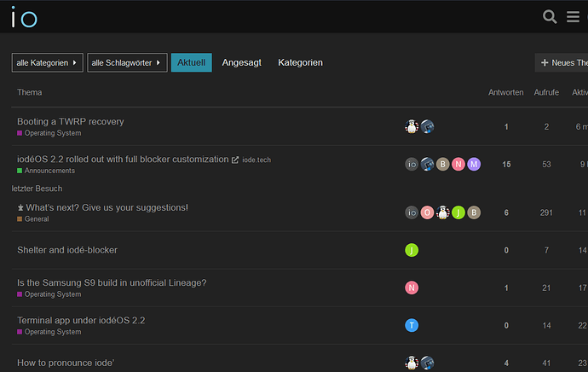Click external link icon beside iodéOS 2.2 topic
Screen dimensions: 588x372
pyautogui.click(x=235, y=160)
